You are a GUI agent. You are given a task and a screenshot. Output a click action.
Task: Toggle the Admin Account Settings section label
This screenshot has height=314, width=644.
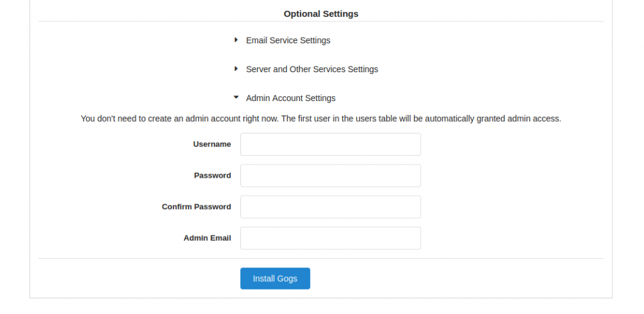291,98
